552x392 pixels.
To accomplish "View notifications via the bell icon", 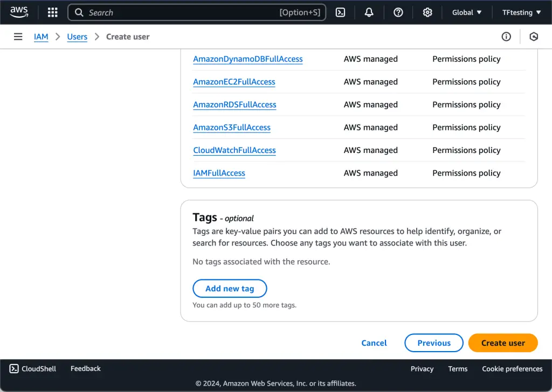I will click(x=369, y=12).
